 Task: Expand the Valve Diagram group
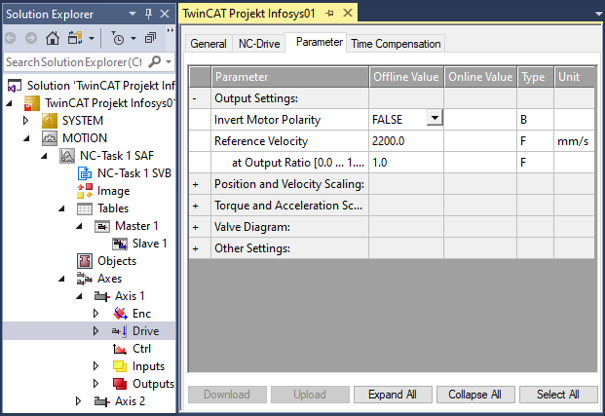tap(196, 227)
